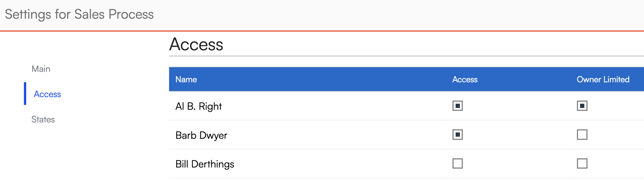Select the Al B. Right name
This screenshot has height=181, width=644.
(x=198, y=106)
